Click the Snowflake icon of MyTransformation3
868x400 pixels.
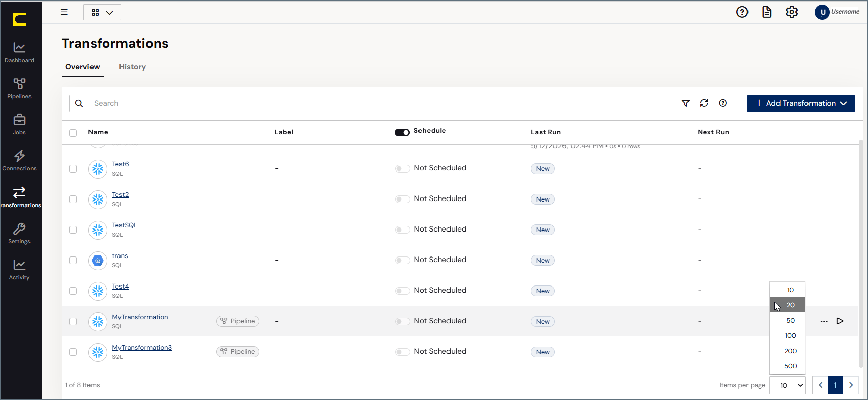click(98, 352)
